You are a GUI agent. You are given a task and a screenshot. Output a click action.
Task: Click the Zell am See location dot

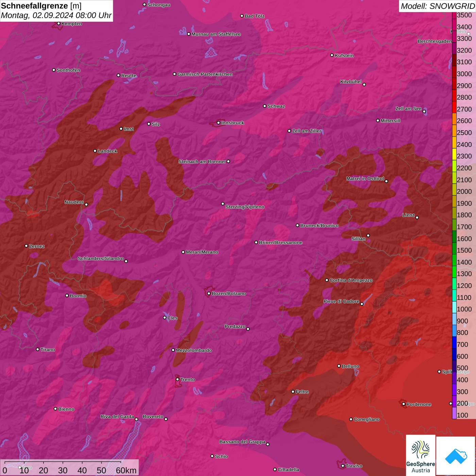[x=424, y=112]
